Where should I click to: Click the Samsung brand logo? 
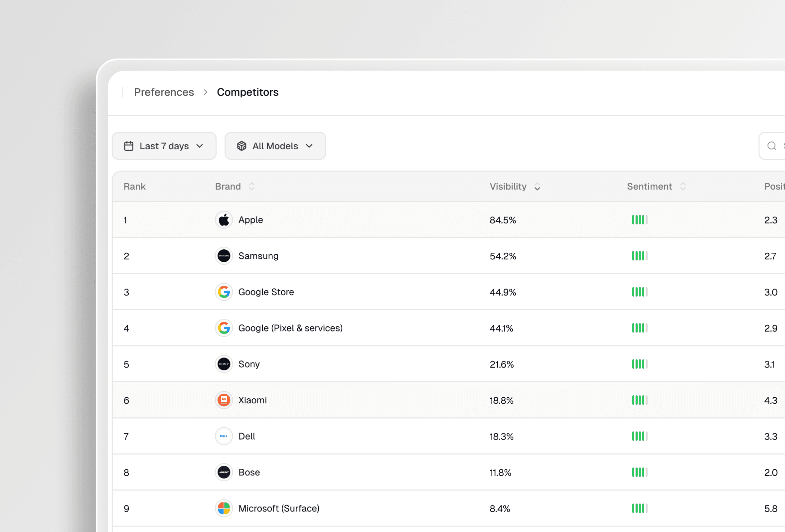click(x=224, y=256)
